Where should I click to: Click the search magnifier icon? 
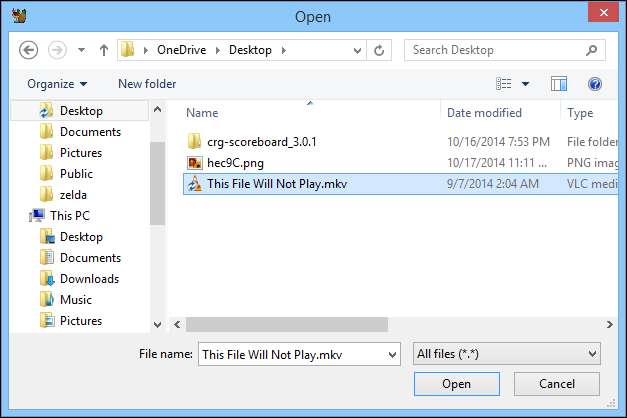coord(591,50)
